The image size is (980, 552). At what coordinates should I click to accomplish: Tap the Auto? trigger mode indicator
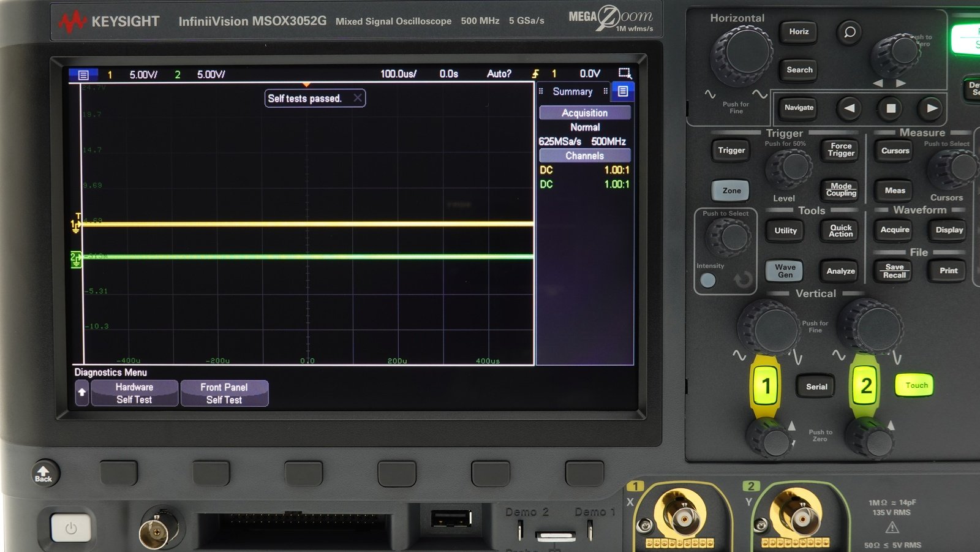click(499, 74)
